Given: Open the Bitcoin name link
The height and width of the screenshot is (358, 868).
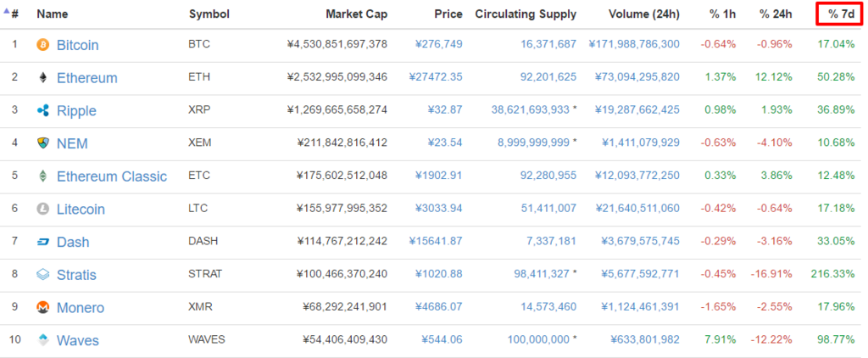Looking at the screenshot, I should point(77,46).
